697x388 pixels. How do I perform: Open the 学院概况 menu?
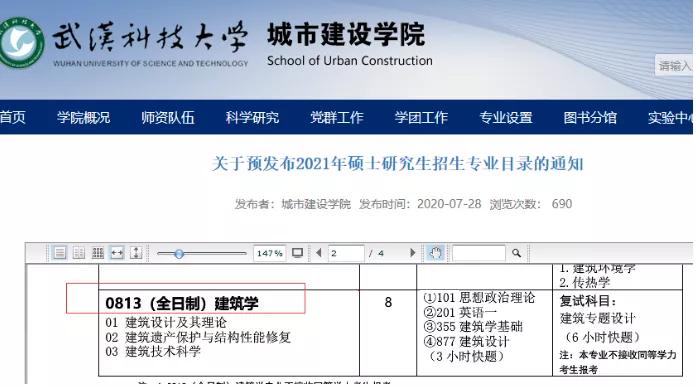pos(83,117)
